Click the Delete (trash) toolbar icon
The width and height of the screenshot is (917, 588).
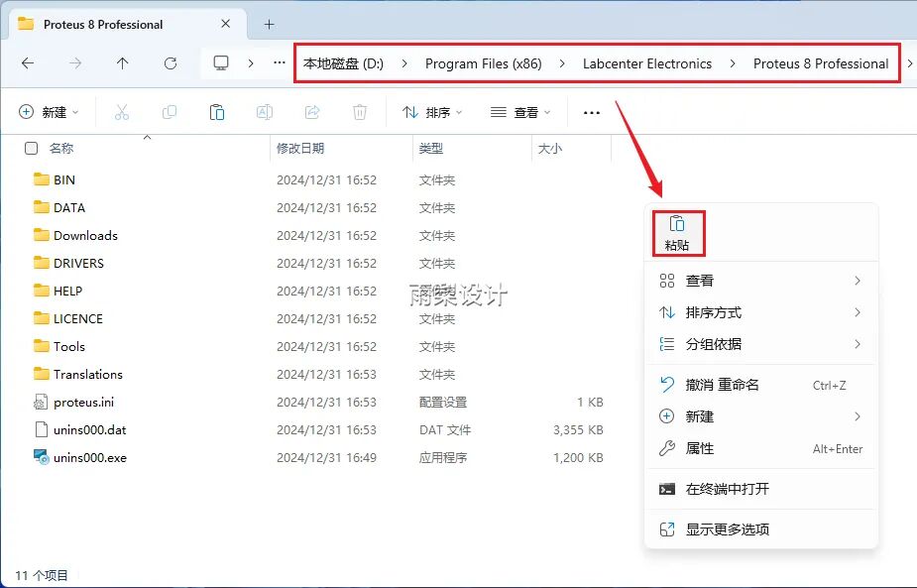(x=358, y=111)
